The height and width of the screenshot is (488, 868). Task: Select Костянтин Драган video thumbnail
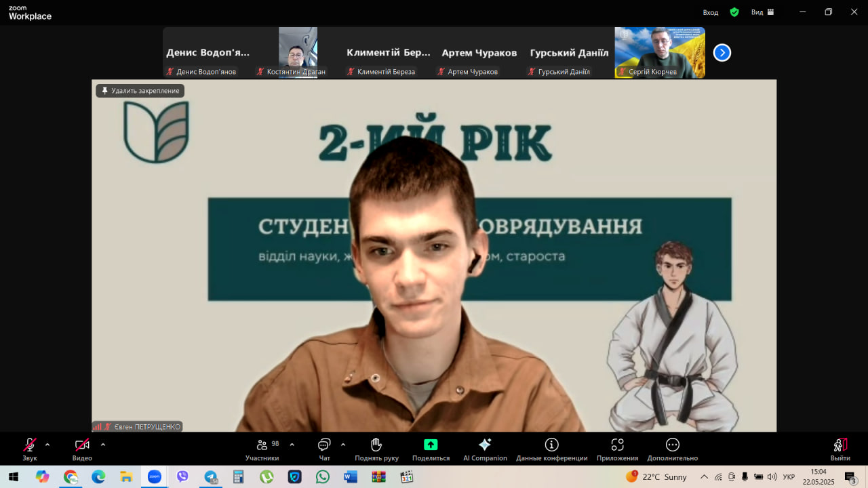(298, 53)
